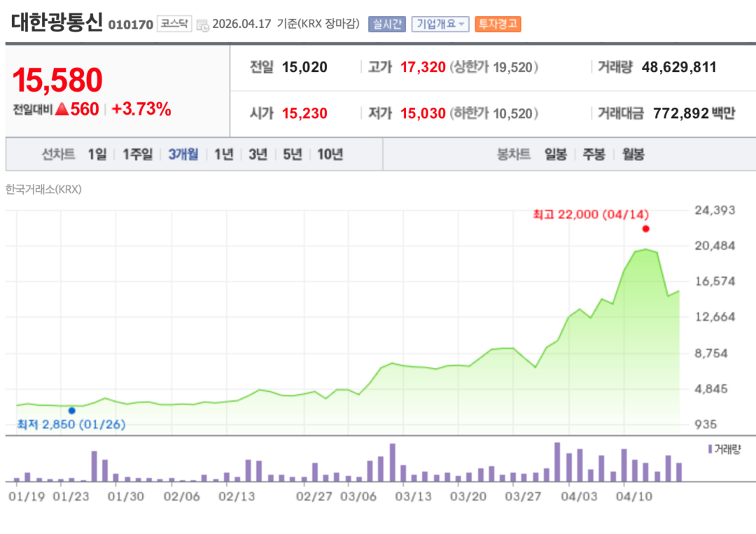Click the blue lowest price marker dot
Image resolution: width=756 pixels, height=534 pixels.
pyautogui.click(x=71, y=411)
